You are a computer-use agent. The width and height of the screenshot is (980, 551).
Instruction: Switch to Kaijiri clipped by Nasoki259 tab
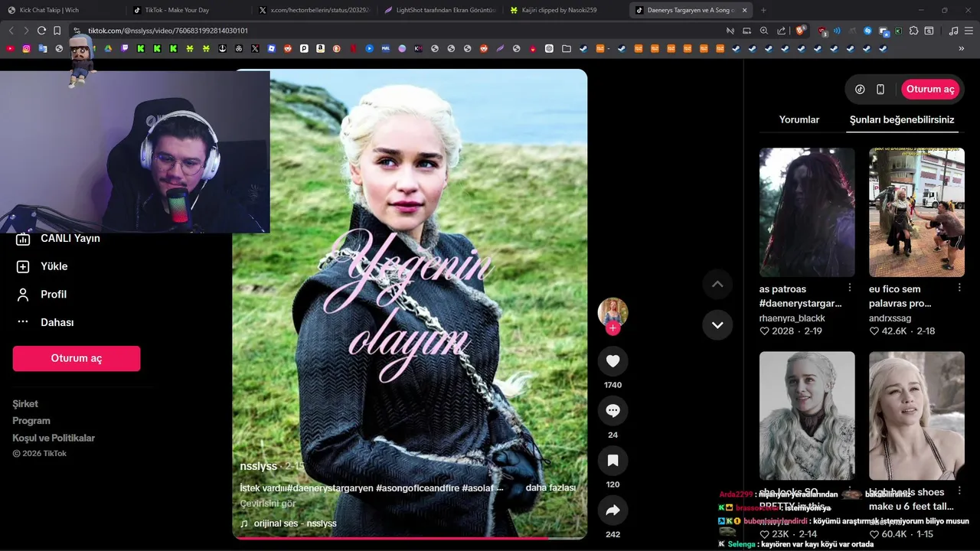pos(565,10)
